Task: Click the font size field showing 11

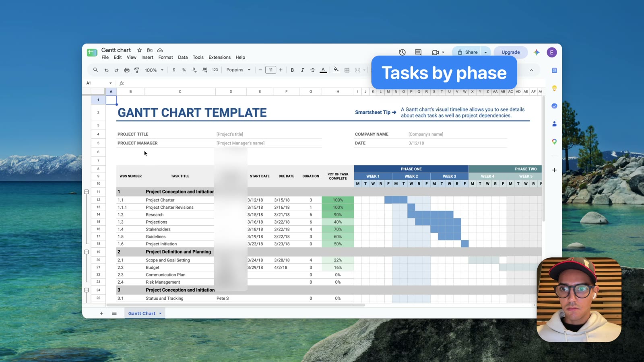Action: tap(271, 70)
